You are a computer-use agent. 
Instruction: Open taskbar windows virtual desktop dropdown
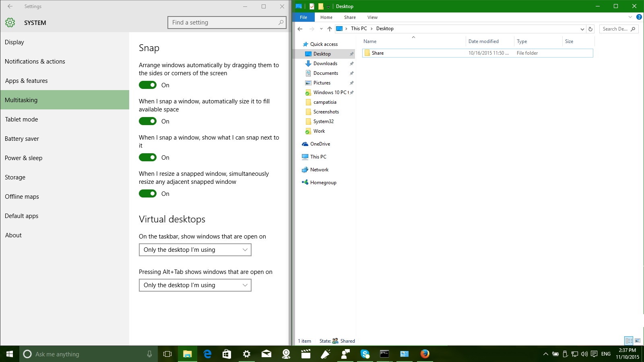[x=195, y=250]
